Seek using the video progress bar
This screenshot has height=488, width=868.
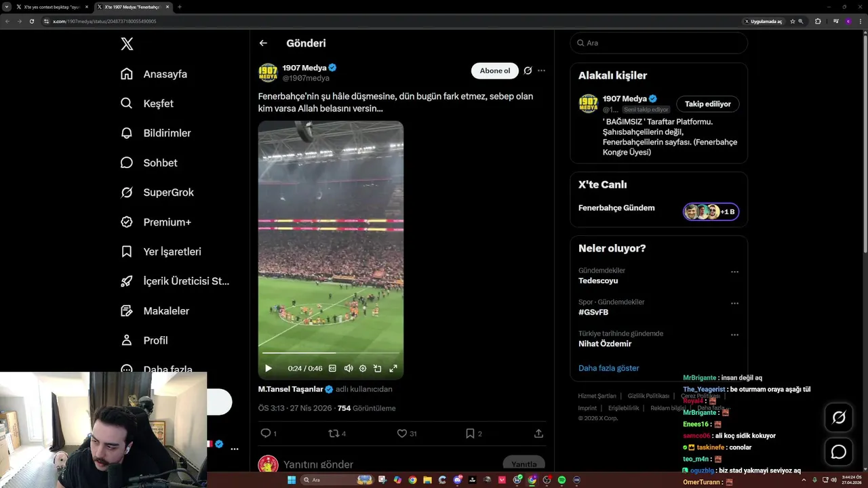coord(330,353)
